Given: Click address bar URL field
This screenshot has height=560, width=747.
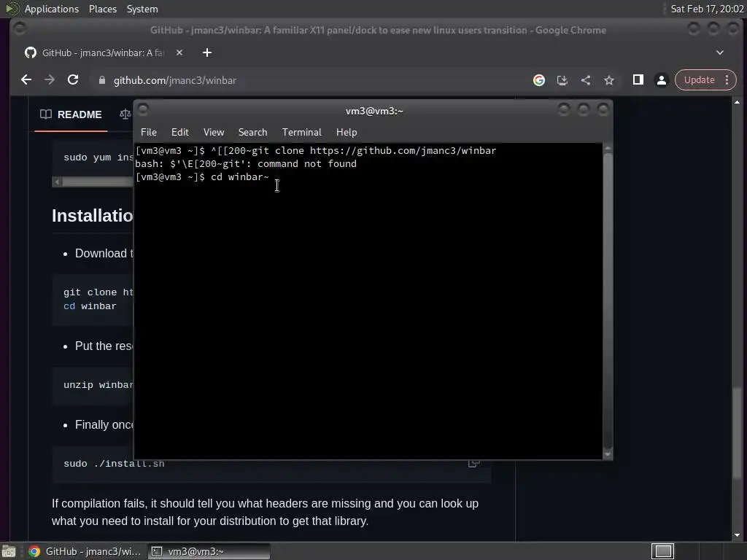Looking at the screenshot, I should tap(305, 80).
